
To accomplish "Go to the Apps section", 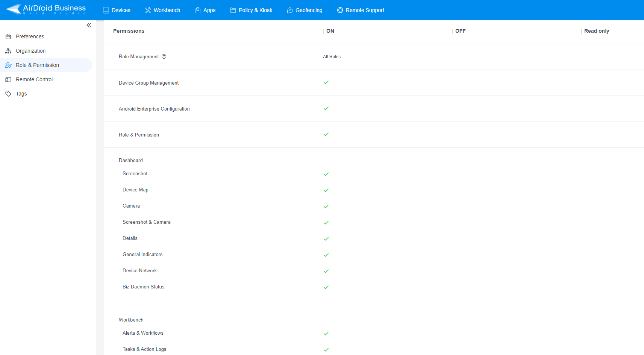I will pyautogui.click(x=205, y=10).
